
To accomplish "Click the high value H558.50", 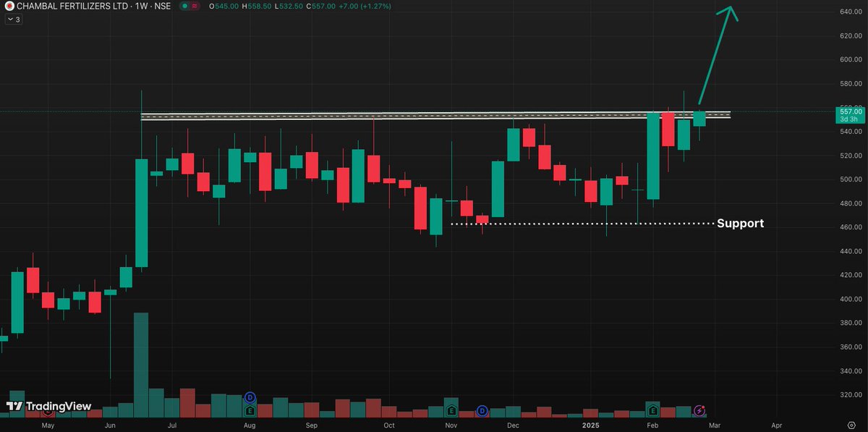I will point(258,6).
